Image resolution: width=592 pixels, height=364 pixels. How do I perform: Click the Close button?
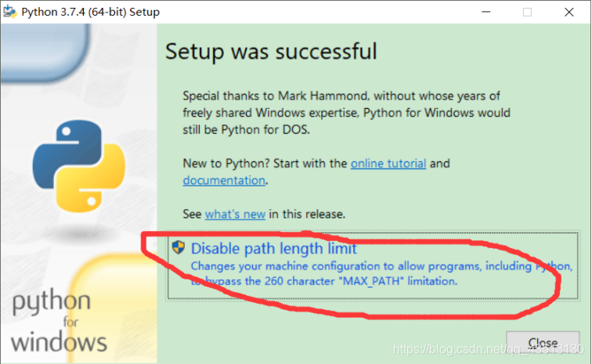(543, 343)
